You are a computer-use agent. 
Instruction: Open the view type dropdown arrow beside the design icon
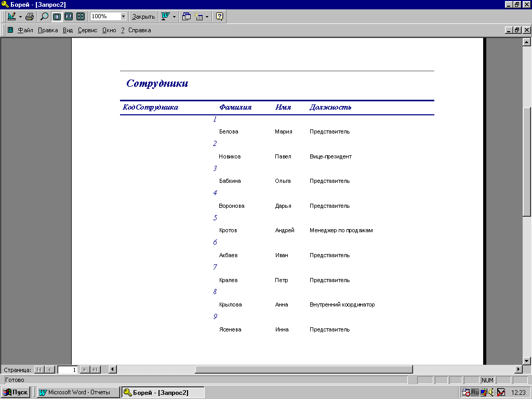(20, 17)
